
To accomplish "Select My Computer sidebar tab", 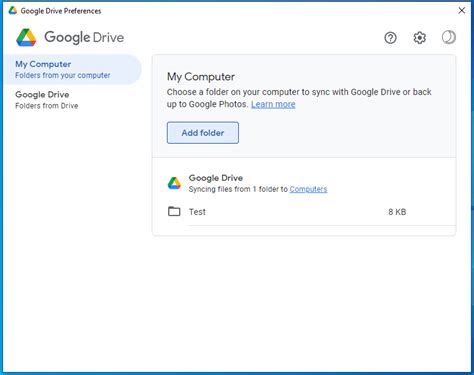I will pyautogui.click(x=72, y=69).
